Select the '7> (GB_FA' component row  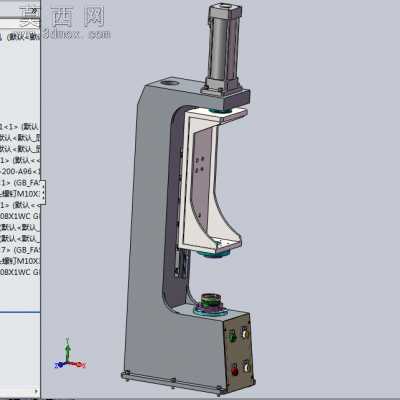pos(20,250)
